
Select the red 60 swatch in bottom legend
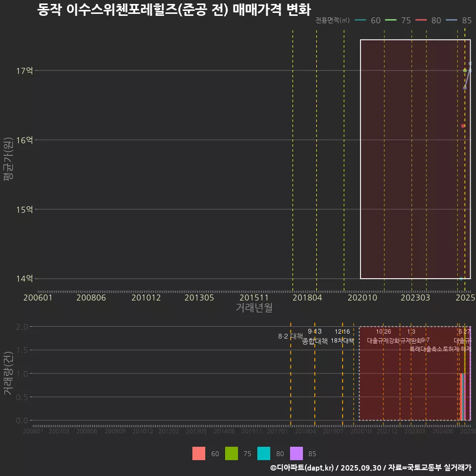198,454
